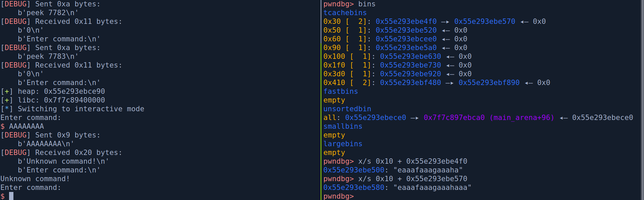Click the "Switching to interactive mode" line
Screen dimensions: 644x200
(x=81, y=109)
